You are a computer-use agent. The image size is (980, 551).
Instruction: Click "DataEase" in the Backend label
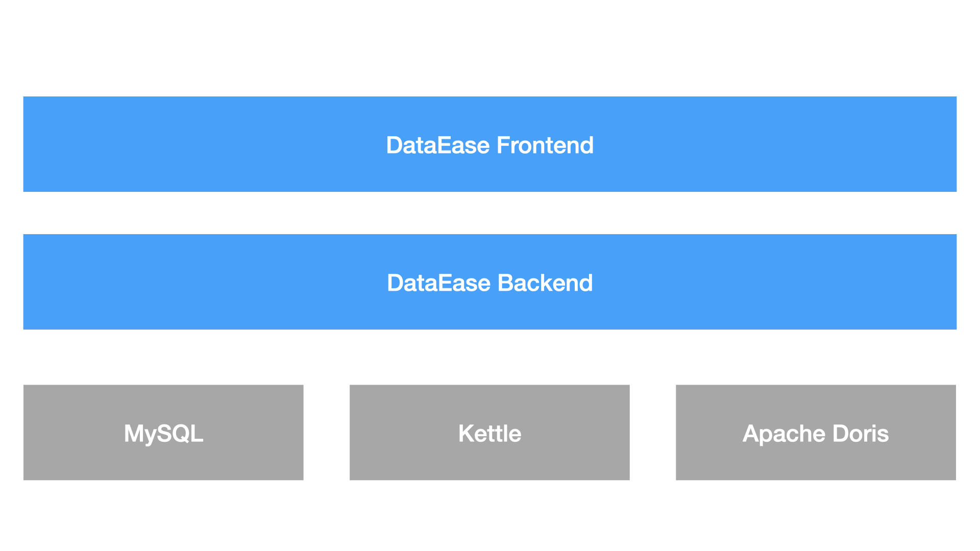pyautogui.click(x=439, y=283)
